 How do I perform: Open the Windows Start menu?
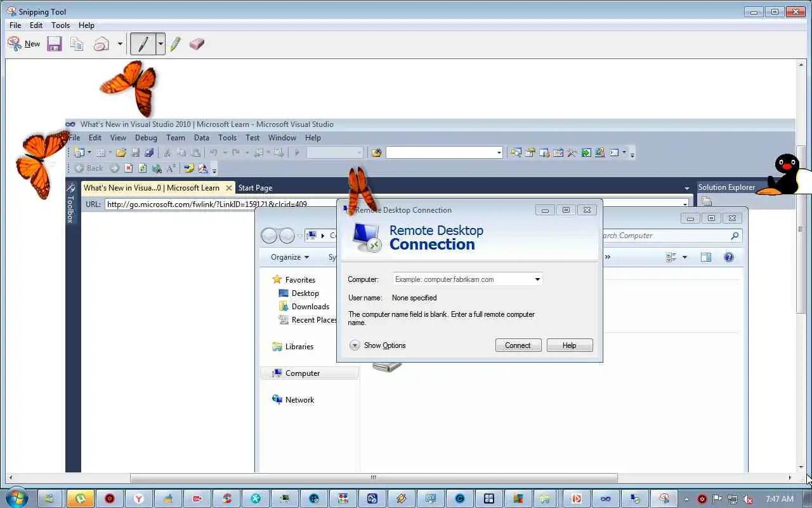click(16, 498)
